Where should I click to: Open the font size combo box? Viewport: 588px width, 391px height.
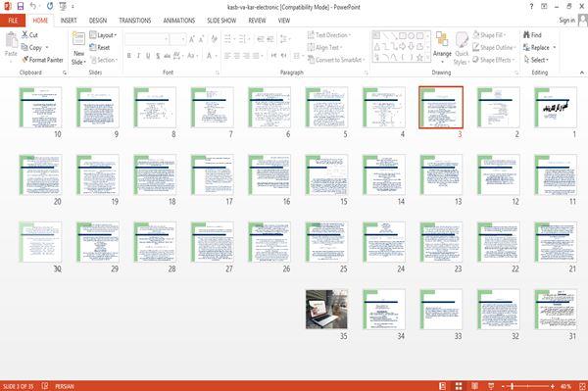pyautogui.click(x=177, y=39)
